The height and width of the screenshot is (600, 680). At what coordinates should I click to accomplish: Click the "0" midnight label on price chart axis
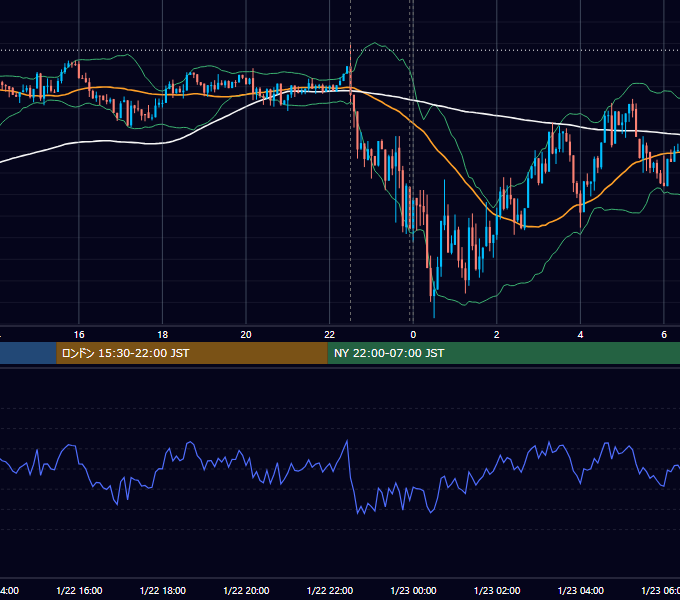pos(413,335)
